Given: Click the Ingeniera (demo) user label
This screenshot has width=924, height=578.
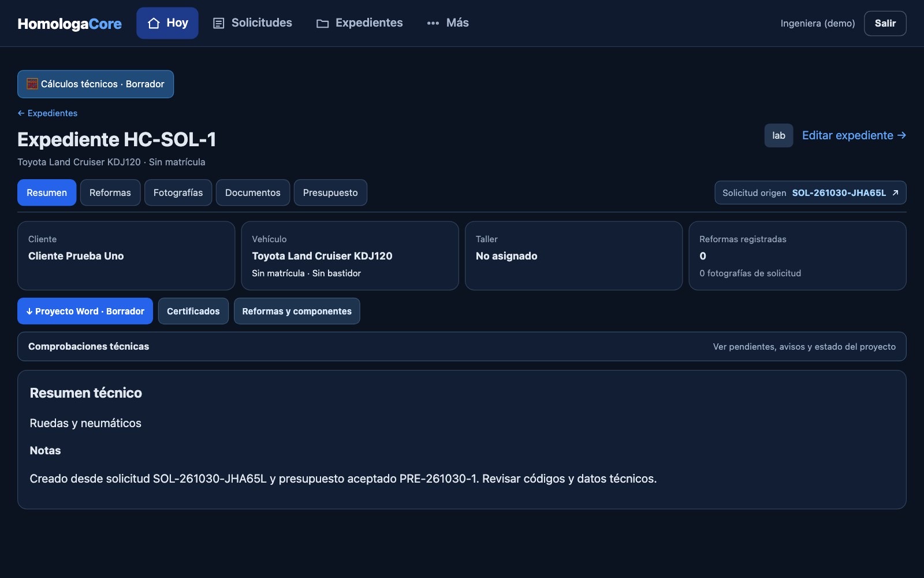Looking at the screenshot, I should point(818,24).
